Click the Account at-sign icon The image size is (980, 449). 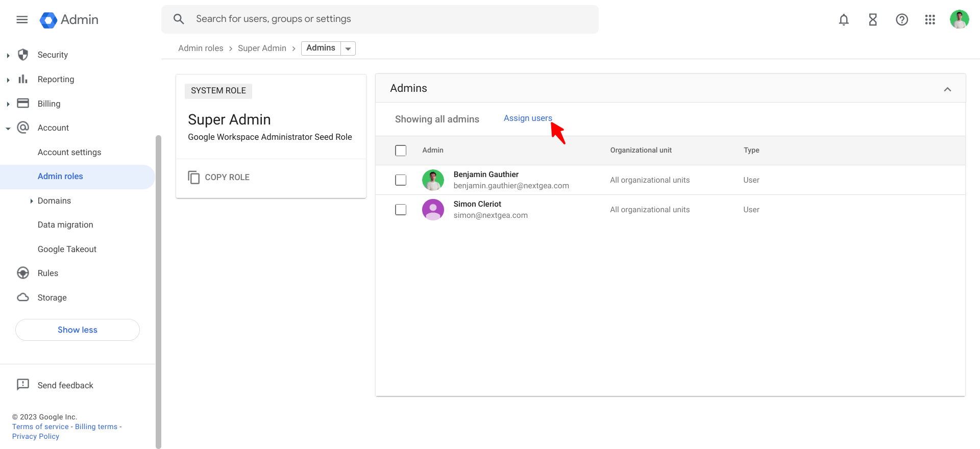point(23,128)
